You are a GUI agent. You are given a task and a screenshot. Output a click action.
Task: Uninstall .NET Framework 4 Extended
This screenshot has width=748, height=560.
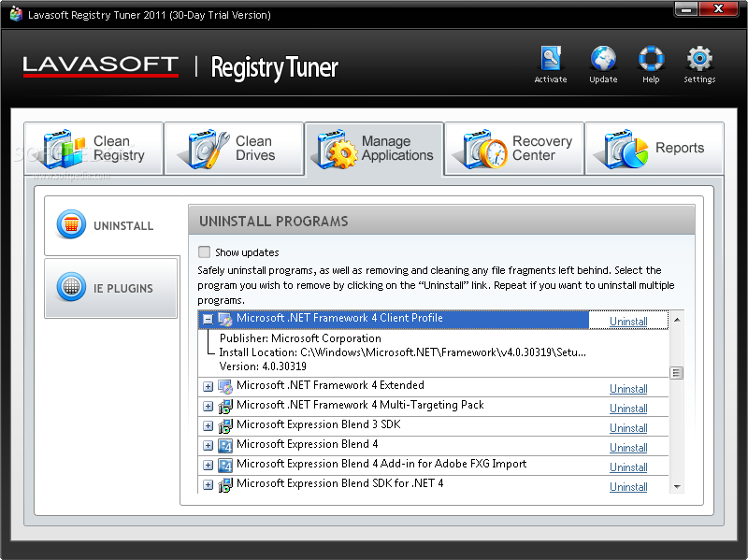628,388
